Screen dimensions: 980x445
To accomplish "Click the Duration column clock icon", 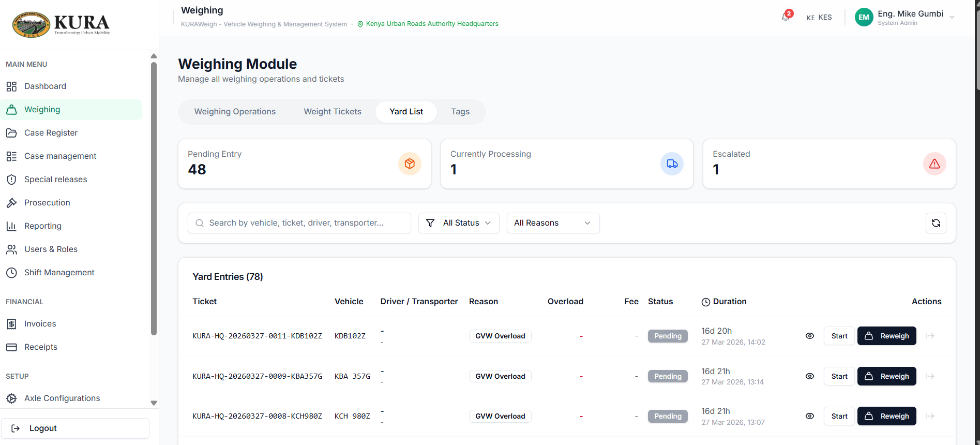I will click(x=706, y=302).
